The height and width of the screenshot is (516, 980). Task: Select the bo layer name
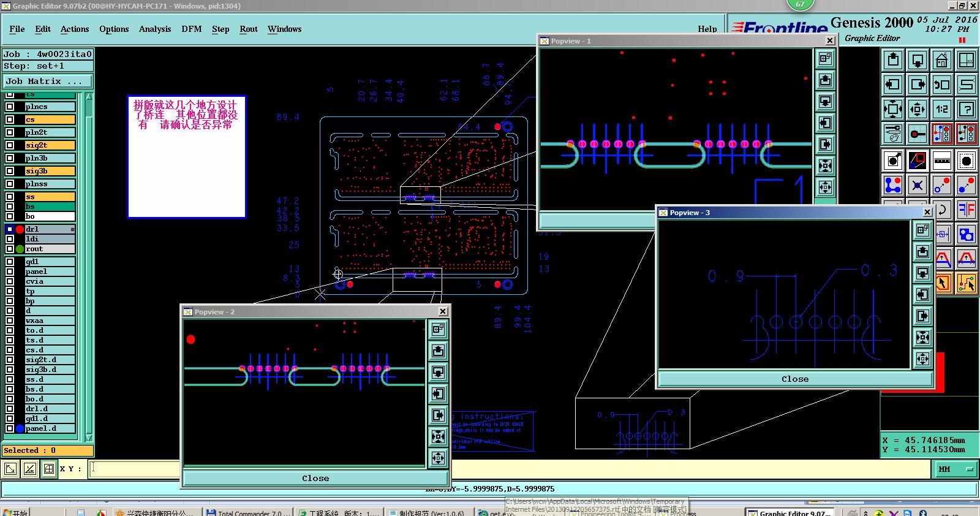(x=50, y=216)
